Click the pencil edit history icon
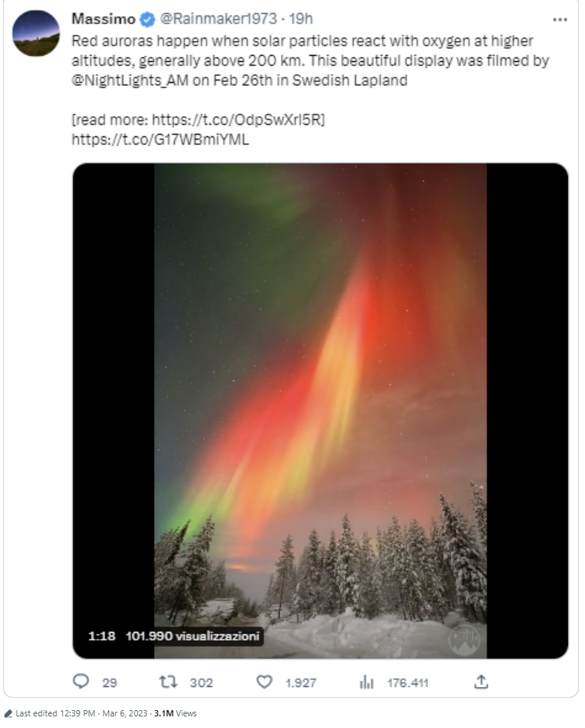This screenshot has height=728, width=585. pyautogui.click(x=8, y=713)
